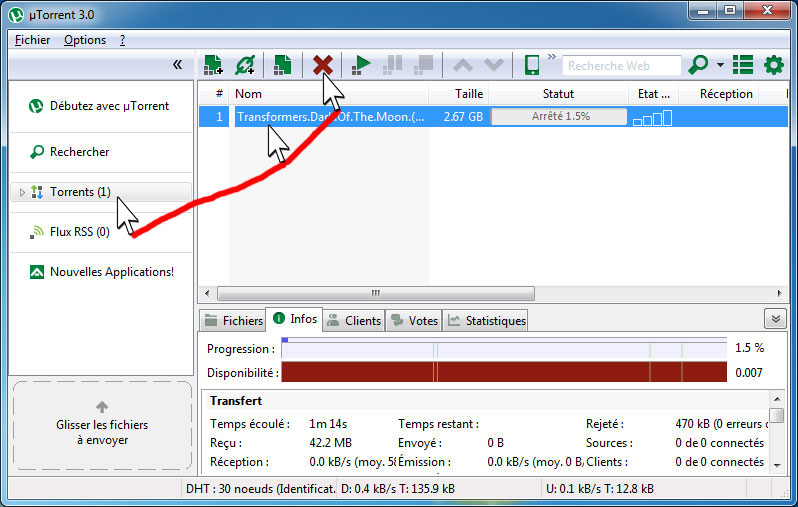The image size is (798, 507).
Task: Move torrent down the queue with the down arrow
Action: (494, 65)
